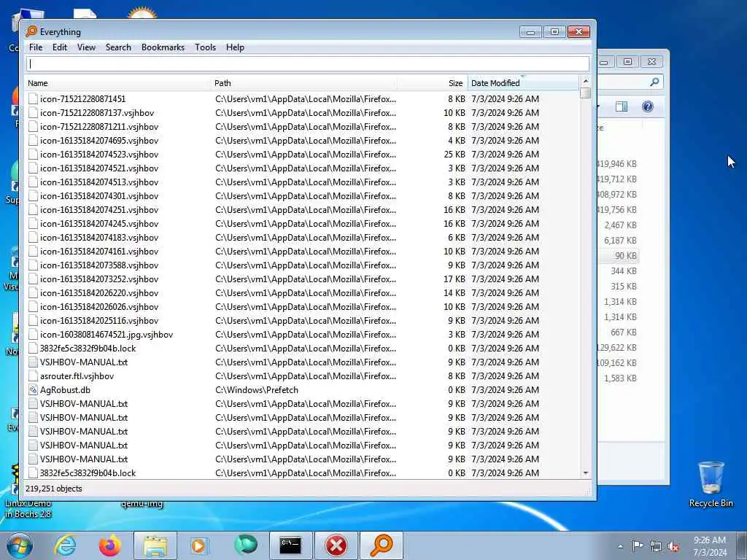Select file icon-161351842073588.vsjhbov

(99, 265)
